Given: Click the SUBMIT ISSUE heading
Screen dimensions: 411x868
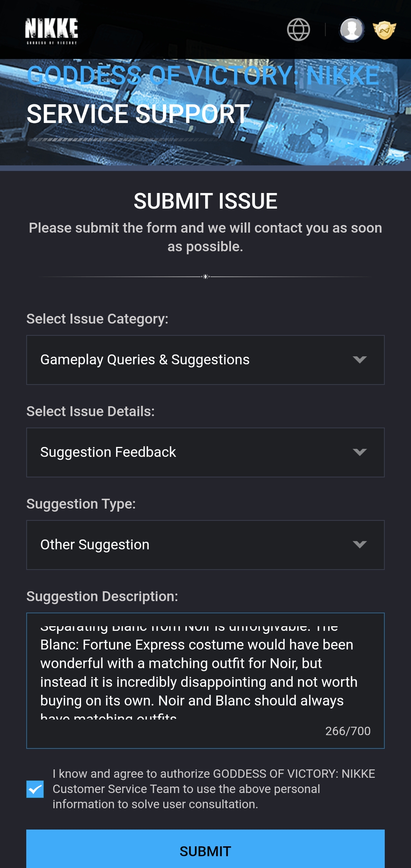Looking at the screenshot, I should coord(205,201).
